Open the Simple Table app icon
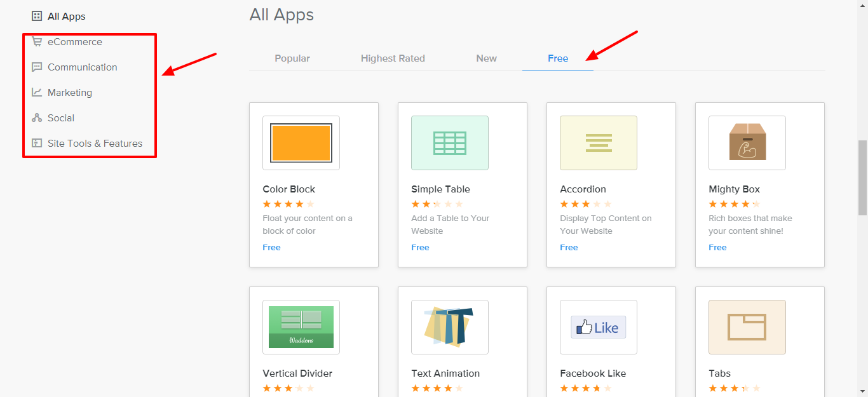Screen dimensions: 868x397 [x=450, y=143]
